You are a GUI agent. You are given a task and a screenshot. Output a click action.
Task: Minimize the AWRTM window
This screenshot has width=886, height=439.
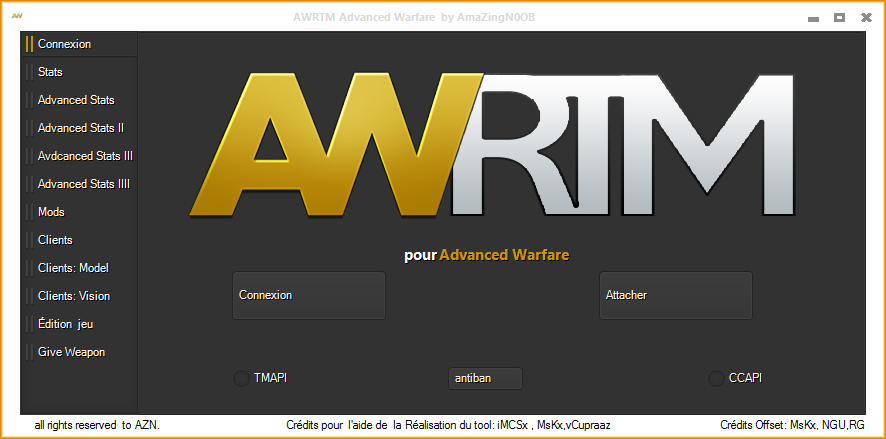click(814, 19)
